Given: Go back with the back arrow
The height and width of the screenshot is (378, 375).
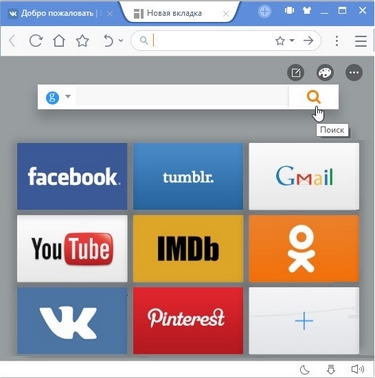Looking at the screenshot, I should click(x=12, y=41).
